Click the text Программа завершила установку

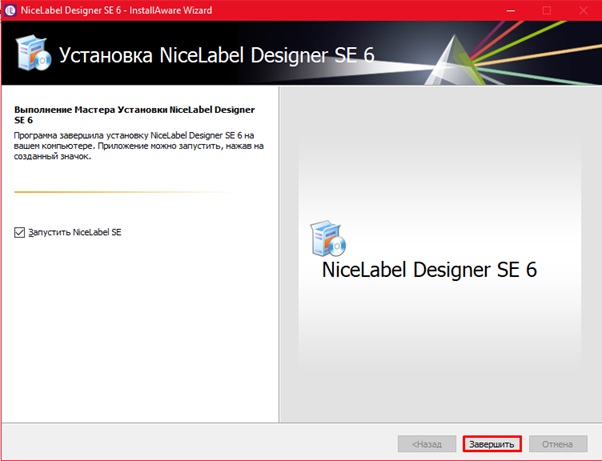pyautogui.click(x=81, y=135)
